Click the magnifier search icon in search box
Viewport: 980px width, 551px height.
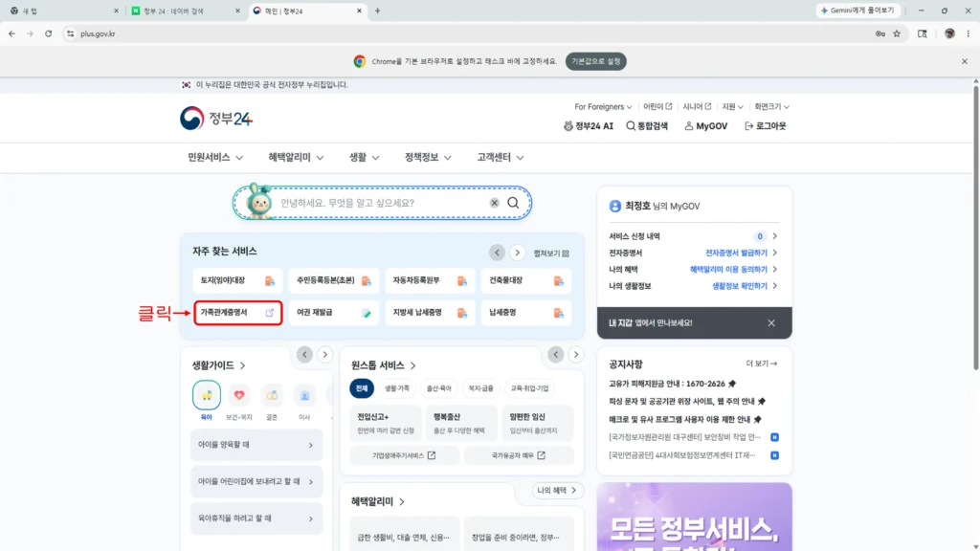pyautogui.click(x=513, y=203)
